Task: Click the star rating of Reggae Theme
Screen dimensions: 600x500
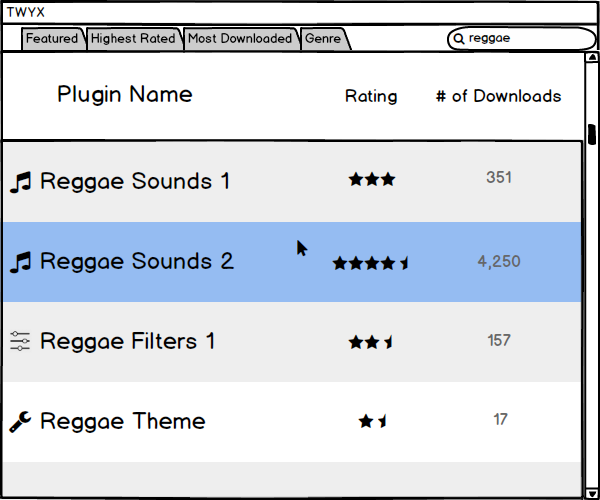Action: [x=372, y=421]
